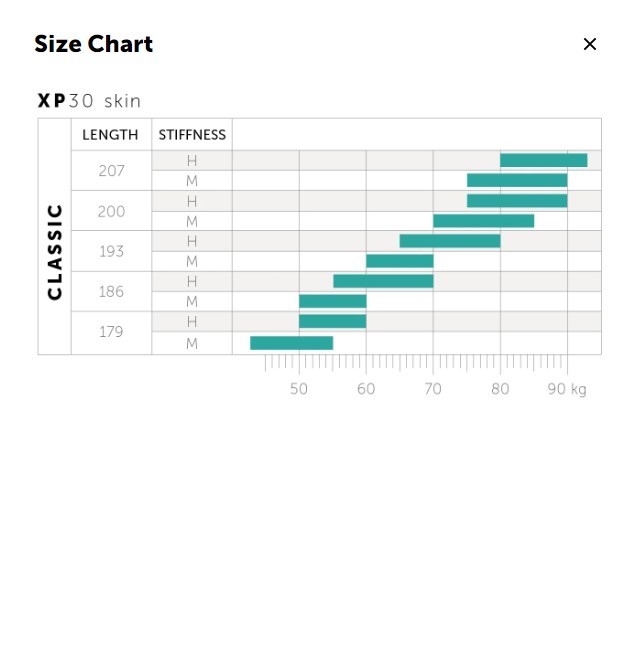Image resolution: width=635 pixels, height=666 pixels.
Task: Click the teal bar for 179 M
Action: [291, 343]
